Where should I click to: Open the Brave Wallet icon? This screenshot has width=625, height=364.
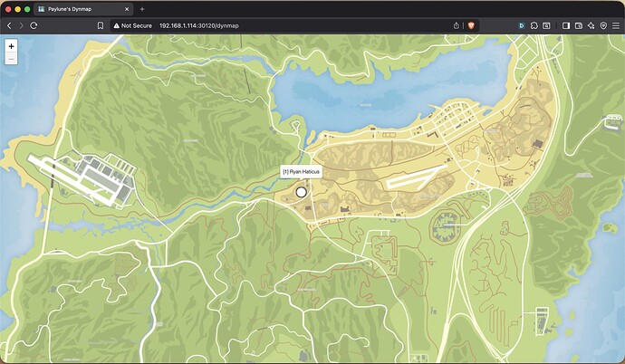tap(581, 26)
